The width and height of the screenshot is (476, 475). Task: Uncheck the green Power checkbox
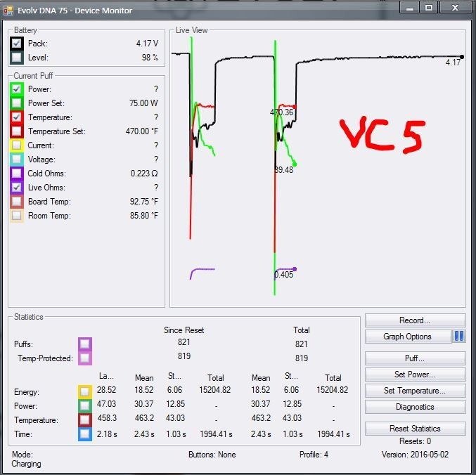click(x=17, y=89)
